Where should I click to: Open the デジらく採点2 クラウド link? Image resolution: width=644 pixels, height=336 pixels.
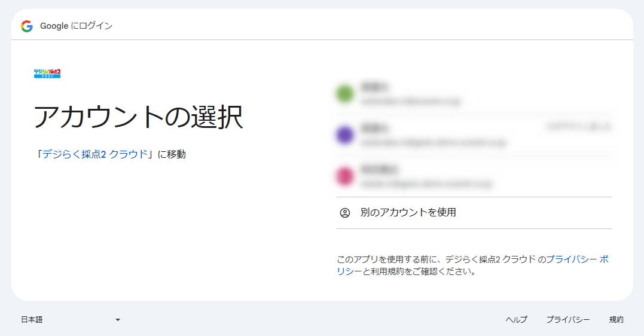pos(95,154)
